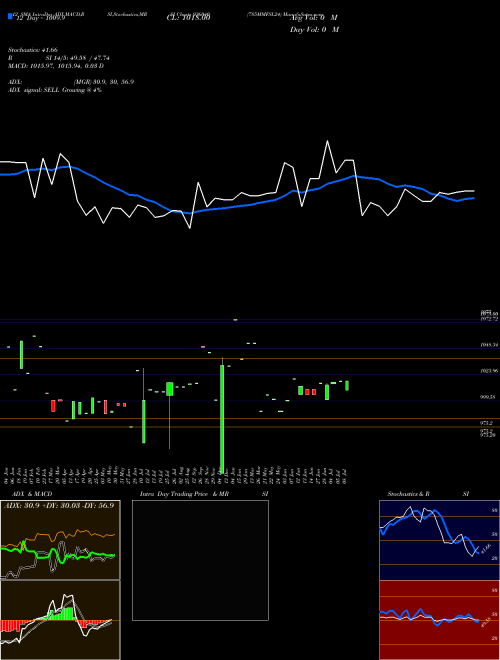Click the 999.58 price level label

[488, 397]
